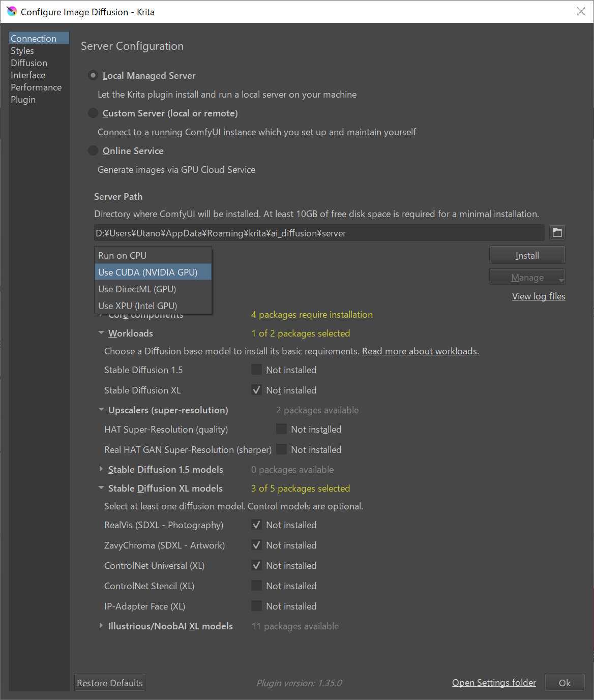Image resolution: width=594 pixels, height=700 pixels.
Task: Click into the Server Path text field
Action: pyautogui.click(x=319, y=233)
